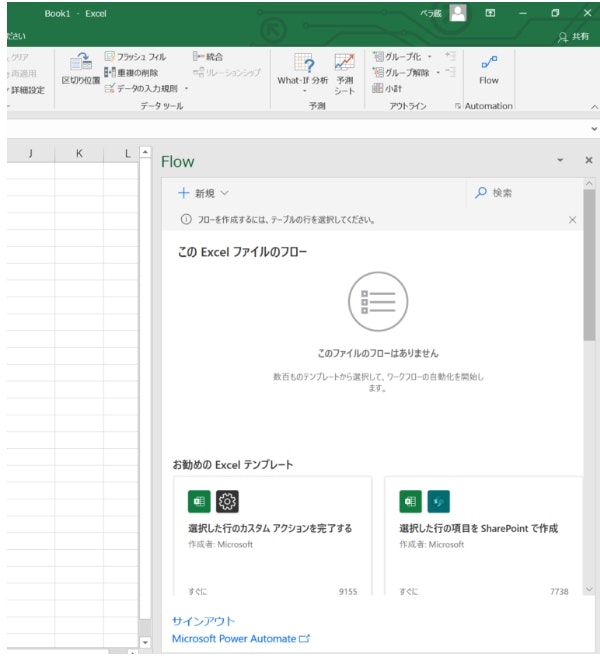Expand the What-If 分析 dropdown arrow
Image resolution: width=600 pixels, height=666 pixels.
304,91
